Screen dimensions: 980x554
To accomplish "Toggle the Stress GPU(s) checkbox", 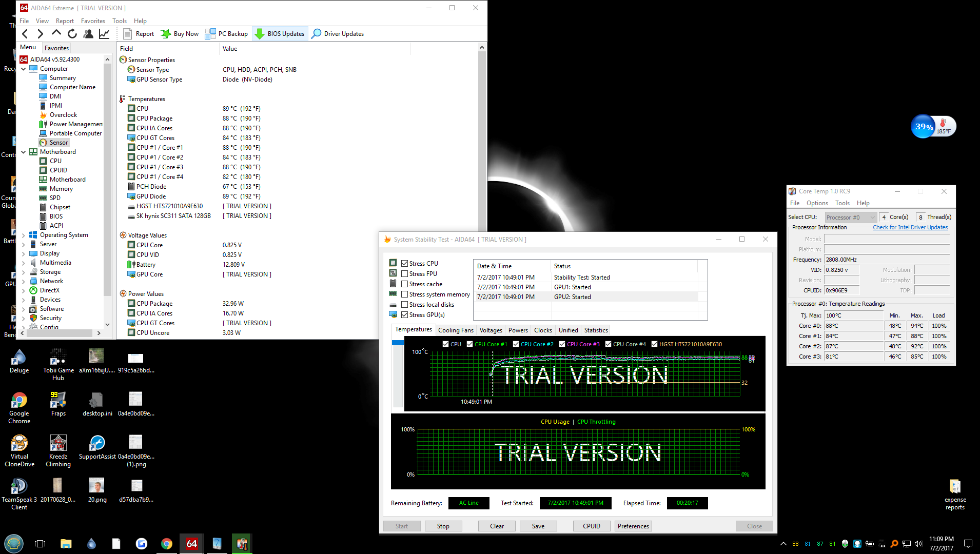I will 405,315.
